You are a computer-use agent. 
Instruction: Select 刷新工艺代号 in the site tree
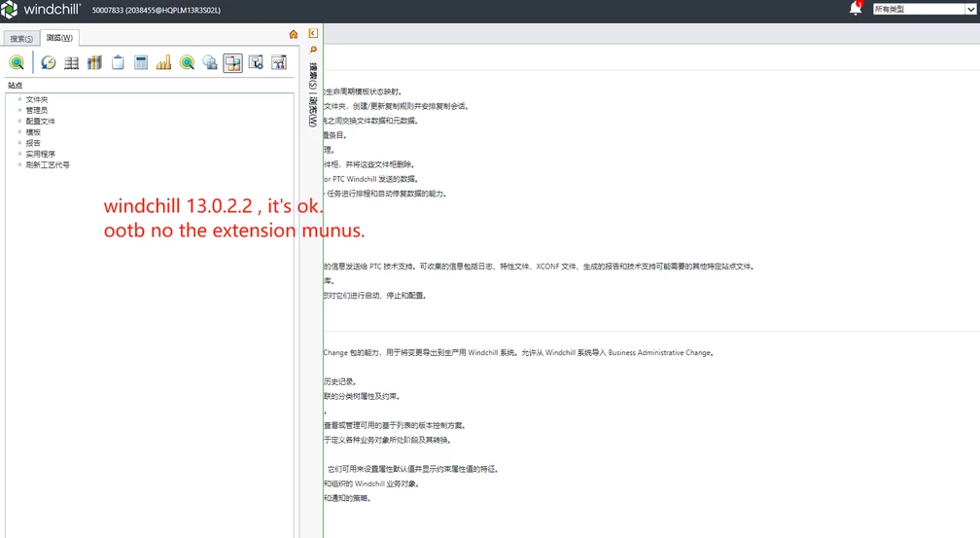click(x=48, y=165)
